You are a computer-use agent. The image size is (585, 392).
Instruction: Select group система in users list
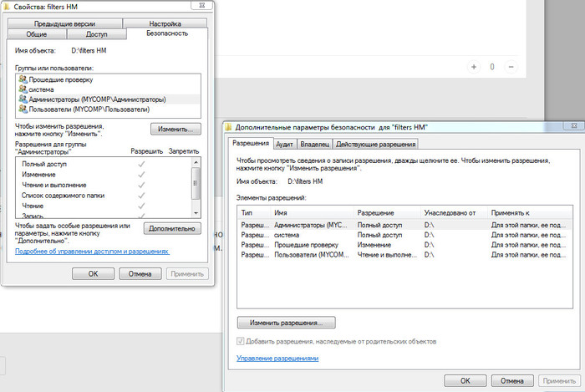point(108,89)
